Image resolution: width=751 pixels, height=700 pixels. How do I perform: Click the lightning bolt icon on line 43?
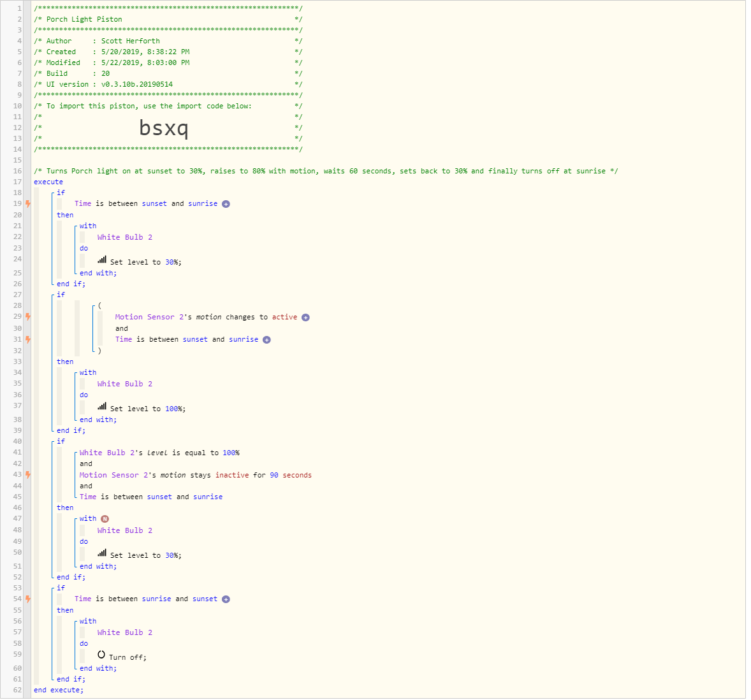(x=28, y=476)
